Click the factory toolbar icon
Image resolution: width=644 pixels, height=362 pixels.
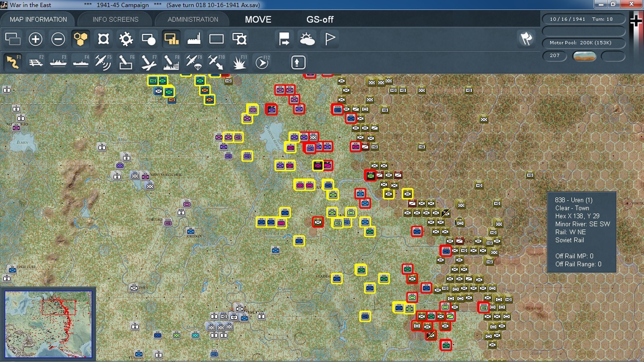coord(194,39)
